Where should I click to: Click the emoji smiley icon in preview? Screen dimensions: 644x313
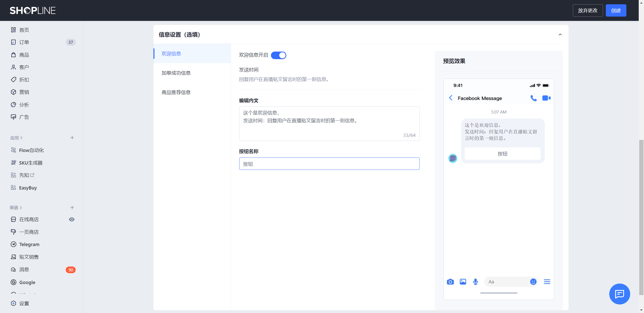tap(533, 282)
